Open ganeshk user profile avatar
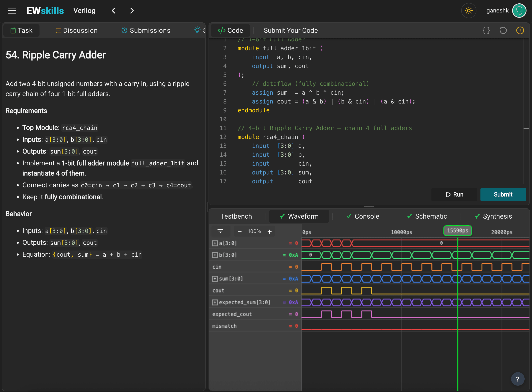This screenshot has height=392, width=532. [519, 11]
